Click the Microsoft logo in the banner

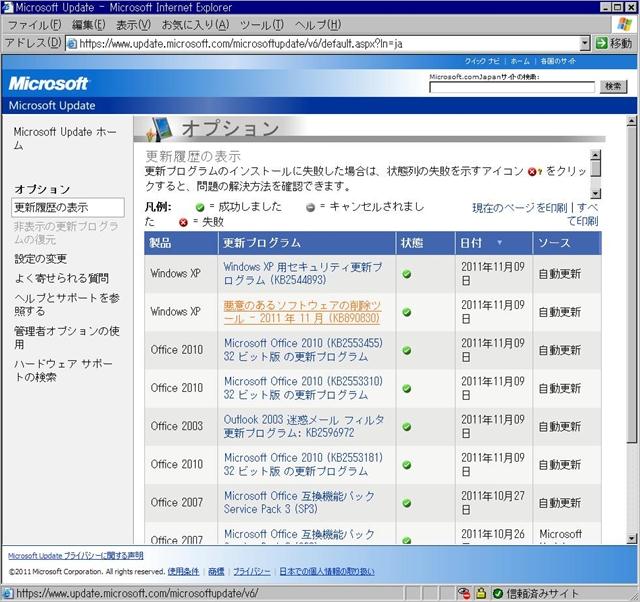click(x=48, y=84)
